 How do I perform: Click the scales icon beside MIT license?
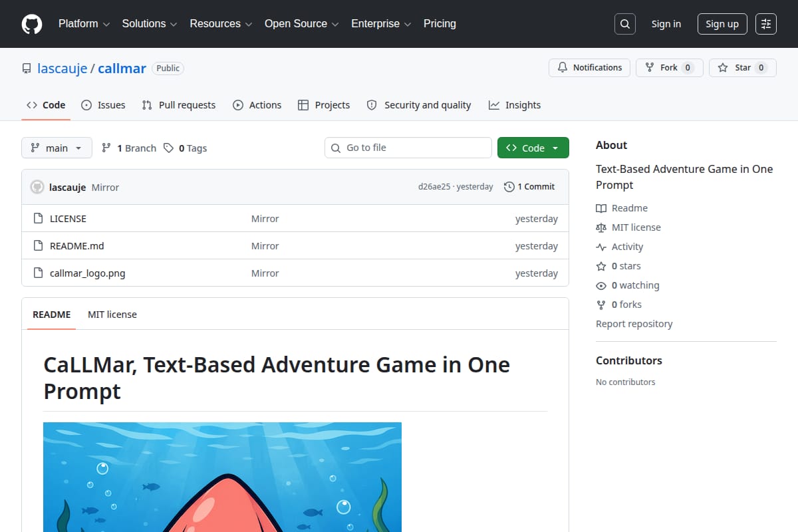pyautogui.click(x=601, y=227)
